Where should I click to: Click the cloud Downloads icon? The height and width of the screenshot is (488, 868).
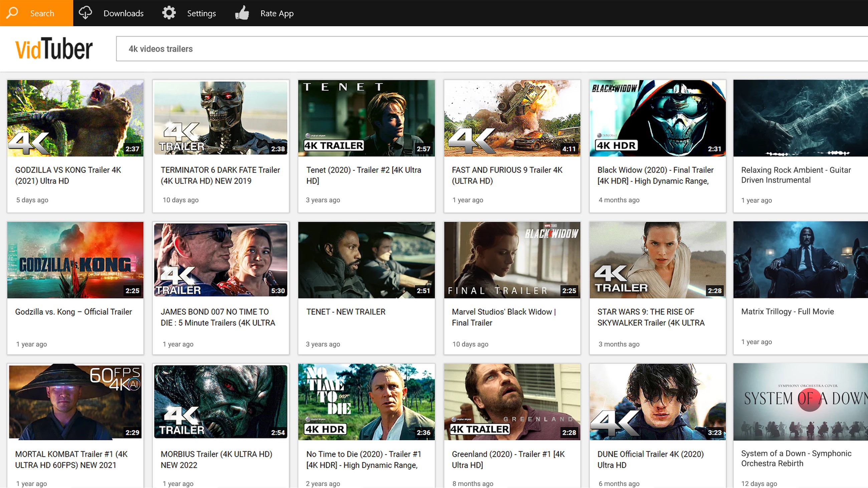(85, 13)
